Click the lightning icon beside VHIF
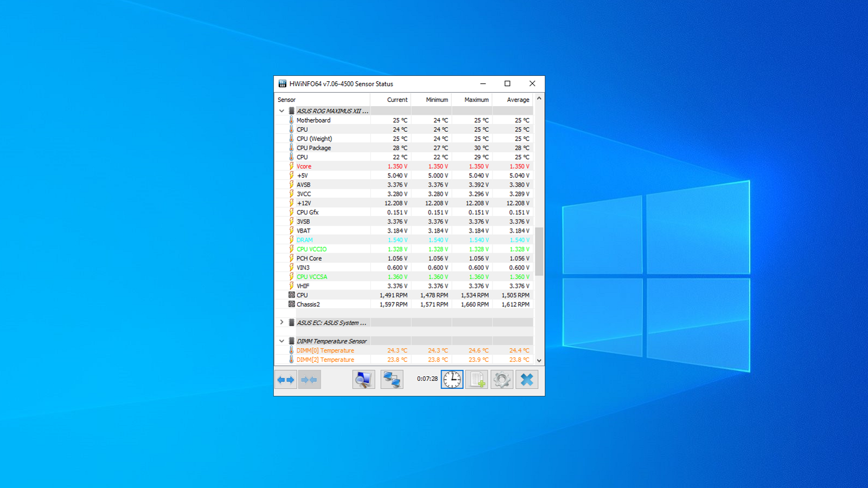This screenshot has height=488, width=868. click(x=291, y=286)
